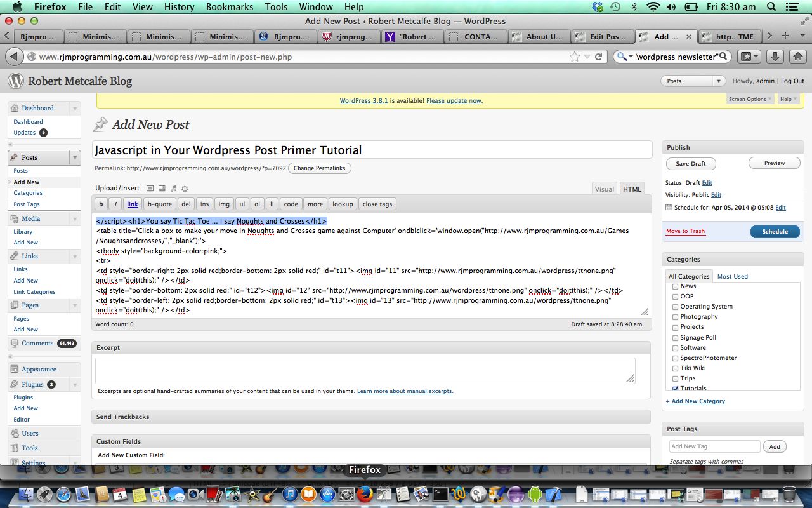Click the Wi-Fi status menu icon

click(x=653, y=7)
